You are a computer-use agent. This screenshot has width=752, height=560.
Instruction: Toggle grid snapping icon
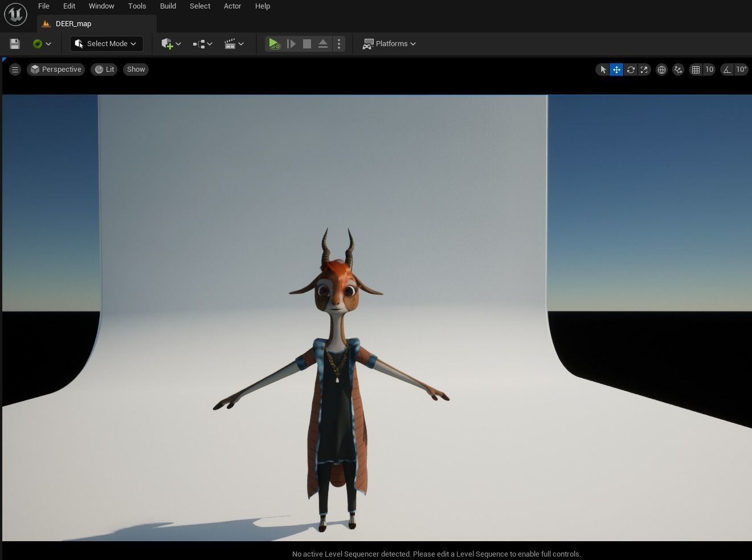(696, 70)
